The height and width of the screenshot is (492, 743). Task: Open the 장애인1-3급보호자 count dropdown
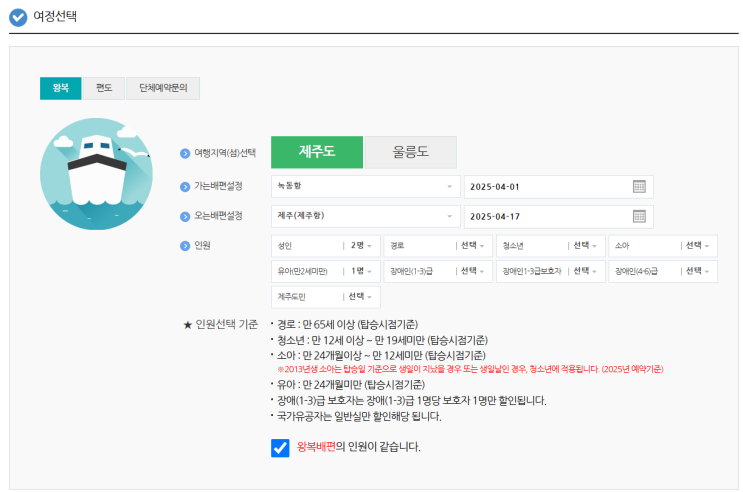tap(551, 272)
